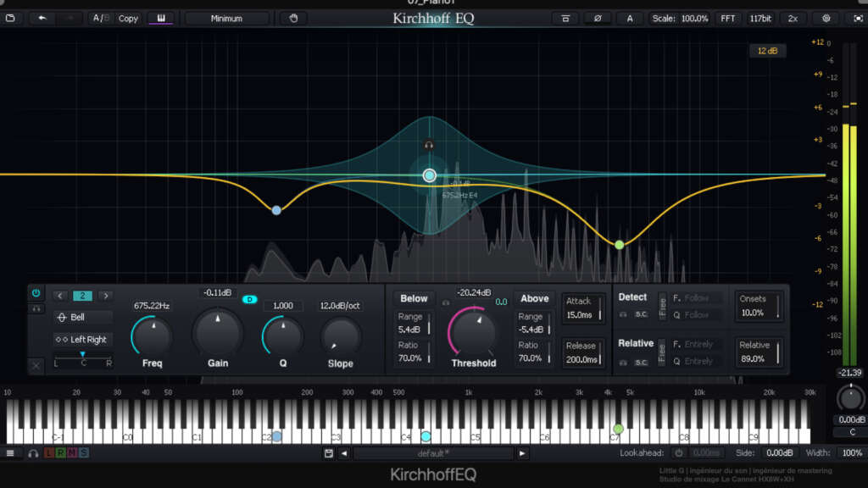Viewport: 868px width, 488px height.
Task: Click the -20.24dB threshold value
Action: tap(474, 292)
